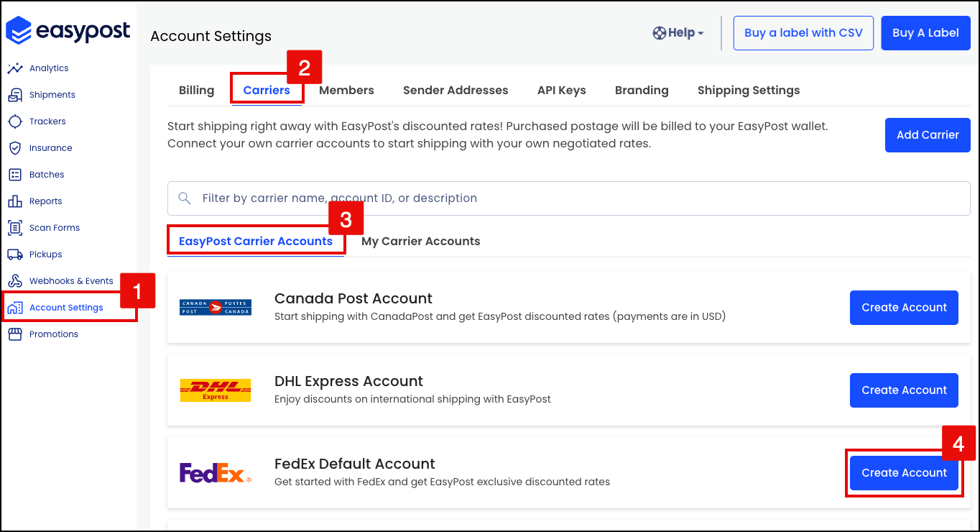
Task: Click the Account Settings page heading
Action: (x=211, y=36)
